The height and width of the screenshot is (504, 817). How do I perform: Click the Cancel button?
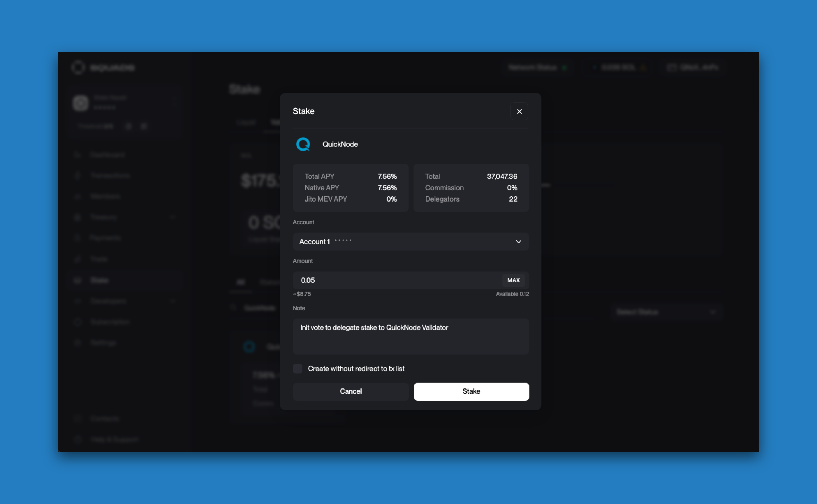350,391
